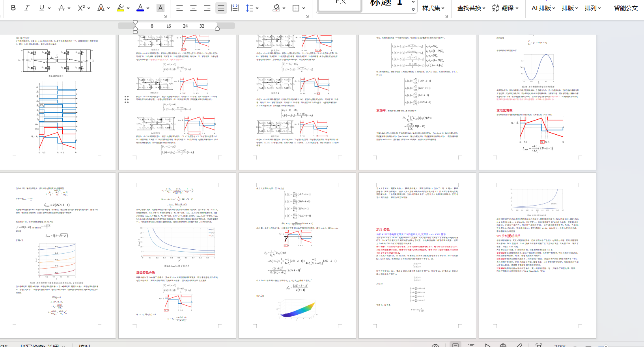644x347 pixels.
Task: Click the 智能公文 button
Action: pos(625,8)
